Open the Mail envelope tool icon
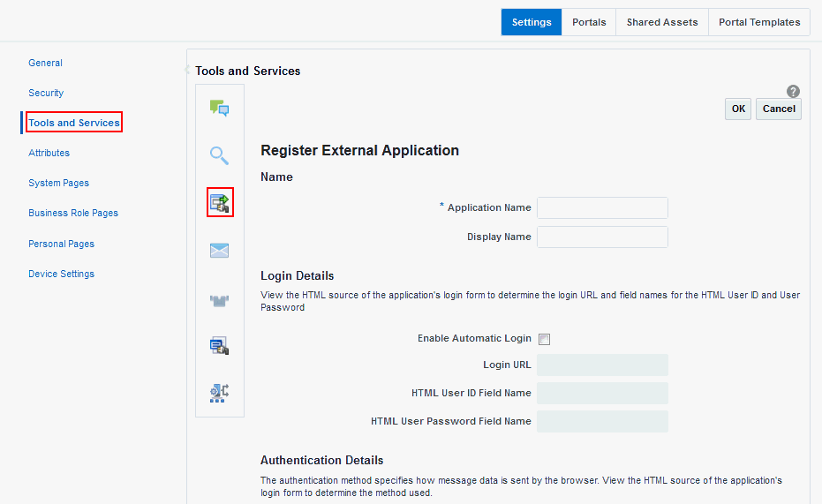The height and width of the screenshot is (504, 822). point(219,251)
